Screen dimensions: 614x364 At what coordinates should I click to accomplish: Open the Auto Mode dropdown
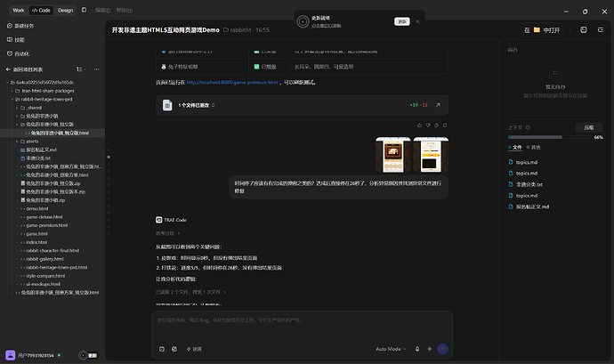pos(391,349)
